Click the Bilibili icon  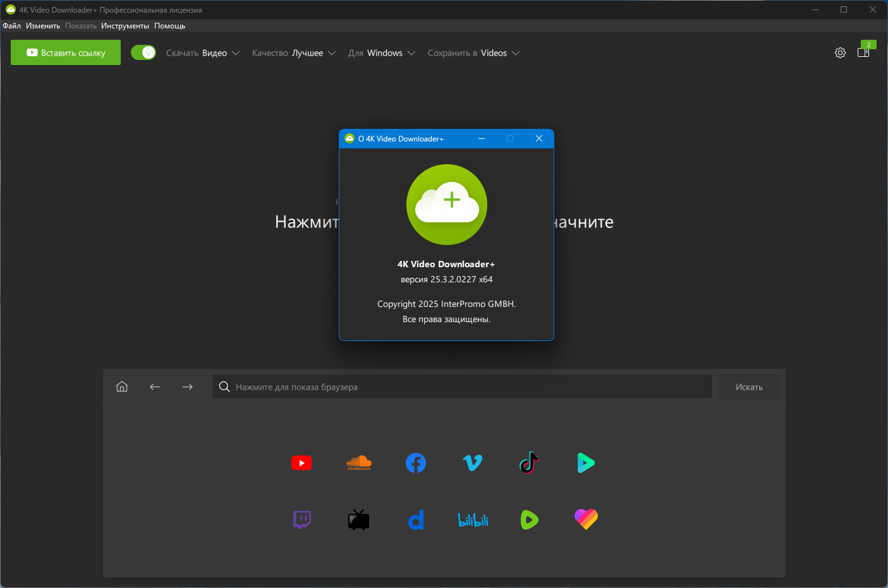pos(473,520)
